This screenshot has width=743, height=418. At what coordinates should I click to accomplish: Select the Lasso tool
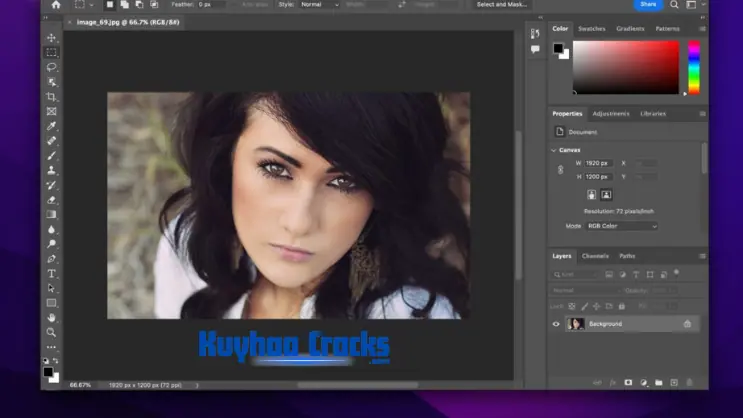tap(52, 67)
